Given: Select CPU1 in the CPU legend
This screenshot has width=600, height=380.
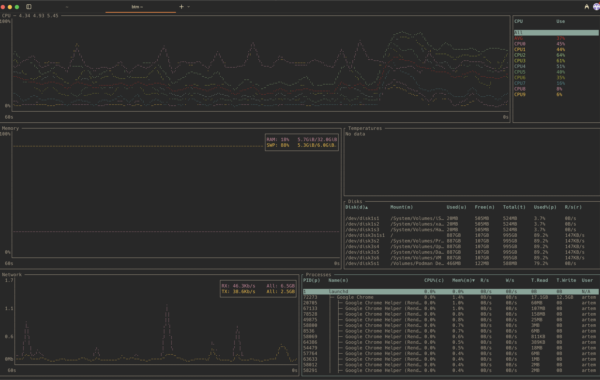Looking at the screenshot, I should tap(556, 50).
